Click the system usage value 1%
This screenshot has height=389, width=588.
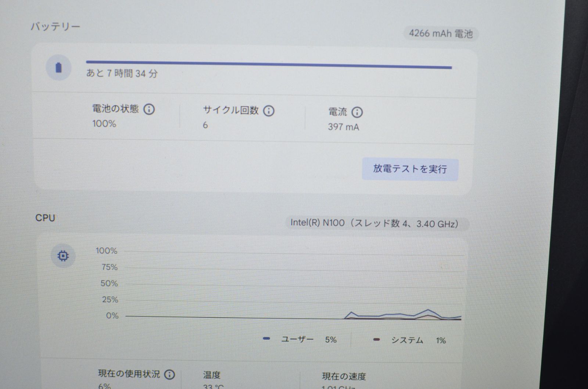[441, 341]
